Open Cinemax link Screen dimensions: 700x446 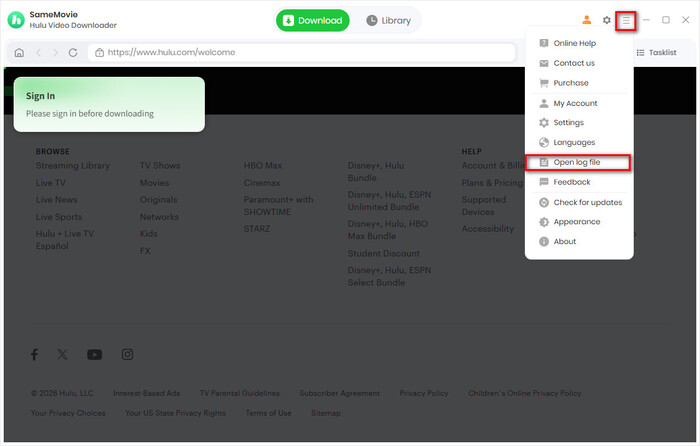click(262, 183)
